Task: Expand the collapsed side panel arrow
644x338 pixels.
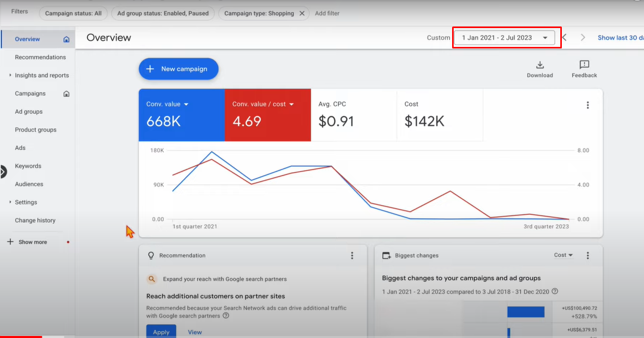Action: 3,172
